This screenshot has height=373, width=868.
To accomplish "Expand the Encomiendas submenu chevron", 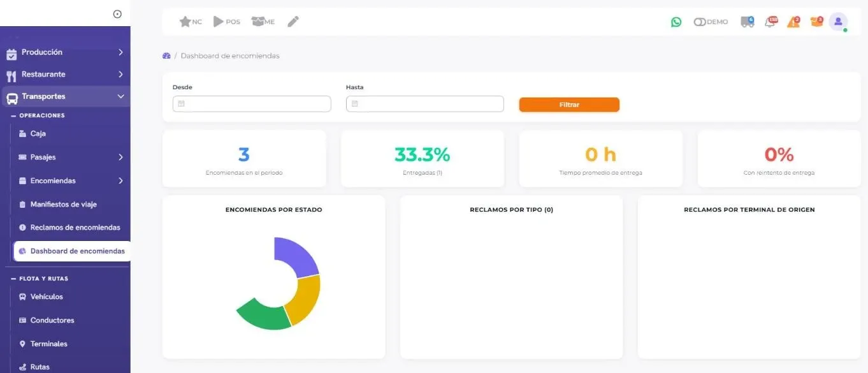I will click(x=120, y=181).
